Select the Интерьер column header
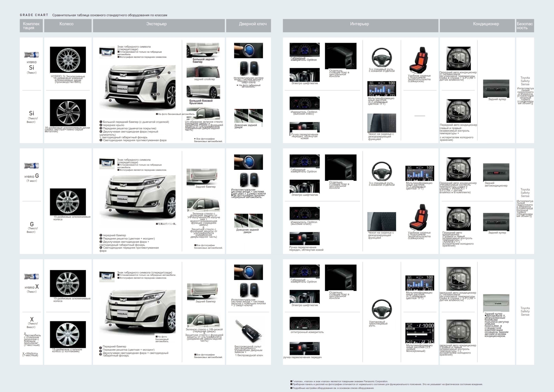Image resolution: width=554 pixels, height=392 pixels. point(360,26)
